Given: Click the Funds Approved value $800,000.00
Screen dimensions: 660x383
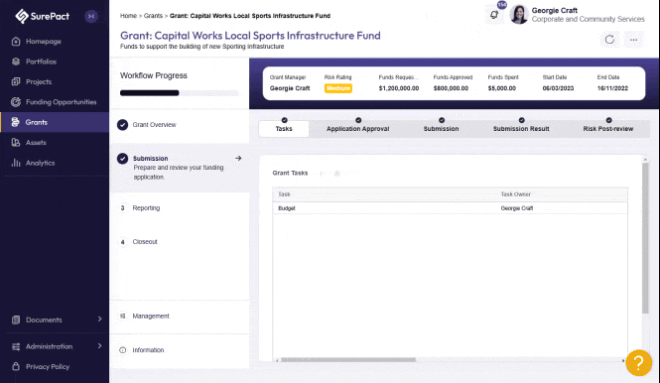Looking at the screenshot, I should click(x=451, y=88).
